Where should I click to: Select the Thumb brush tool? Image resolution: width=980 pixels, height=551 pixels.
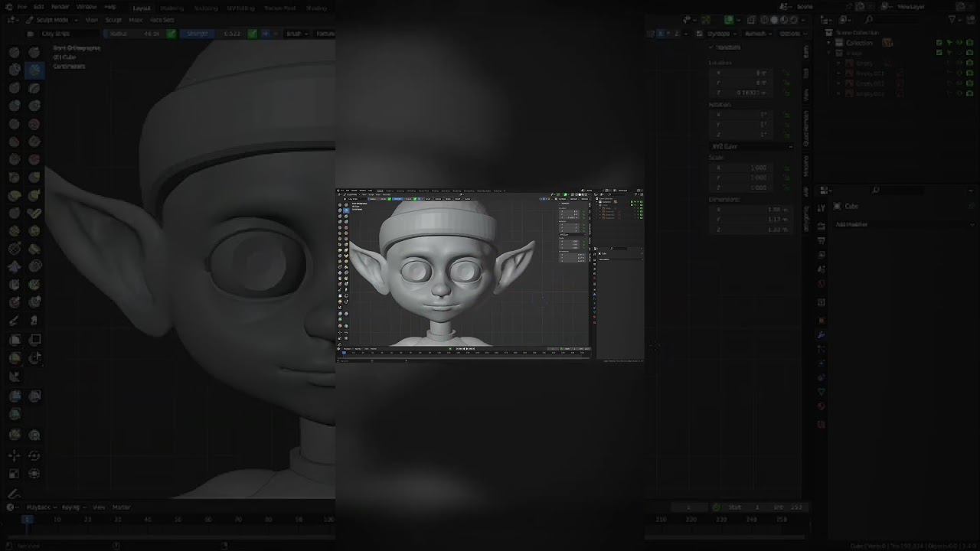15,214
